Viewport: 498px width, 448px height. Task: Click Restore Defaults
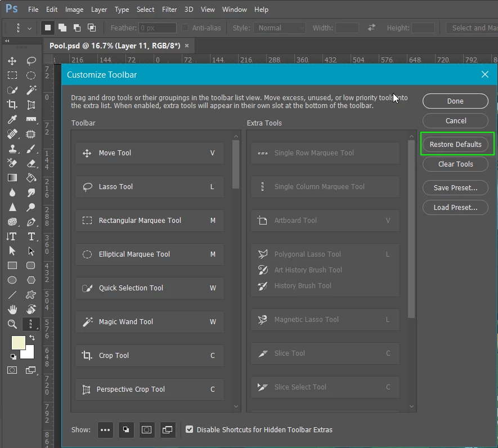(x=455, y=144)
